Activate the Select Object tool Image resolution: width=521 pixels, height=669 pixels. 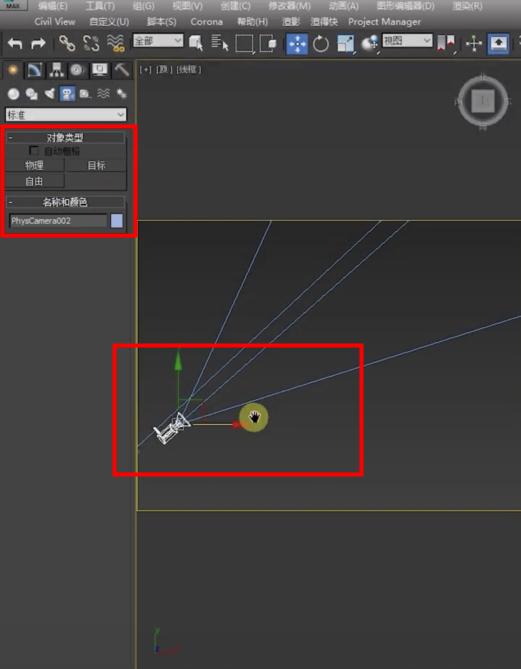point(196,44)
